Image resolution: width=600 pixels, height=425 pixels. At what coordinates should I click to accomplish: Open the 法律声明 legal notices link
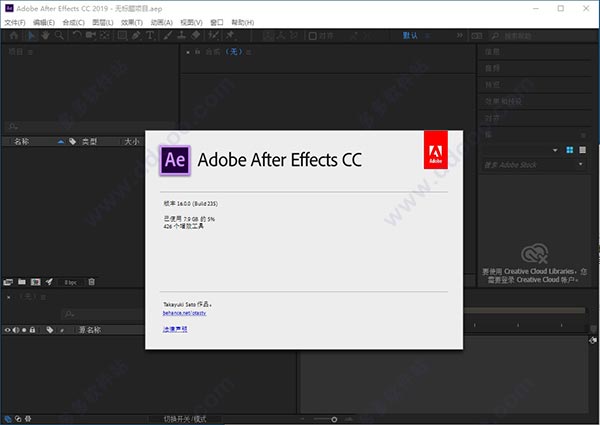(175, 329)
